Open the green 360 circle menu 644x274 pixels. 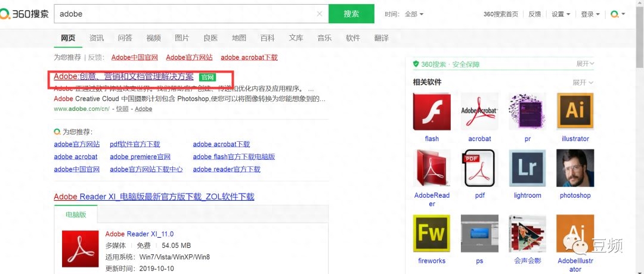618,14
